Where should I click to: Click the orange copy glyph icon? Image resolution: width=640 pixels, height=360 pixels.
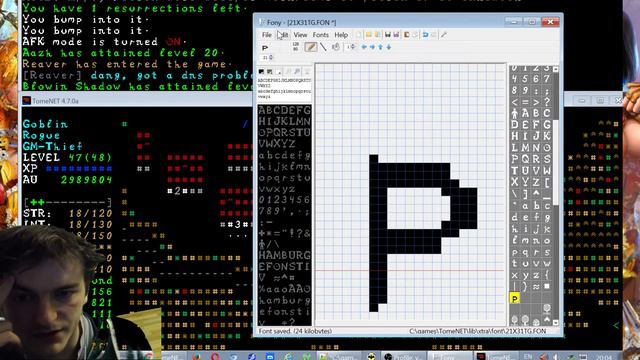click(x=407, y=35)
